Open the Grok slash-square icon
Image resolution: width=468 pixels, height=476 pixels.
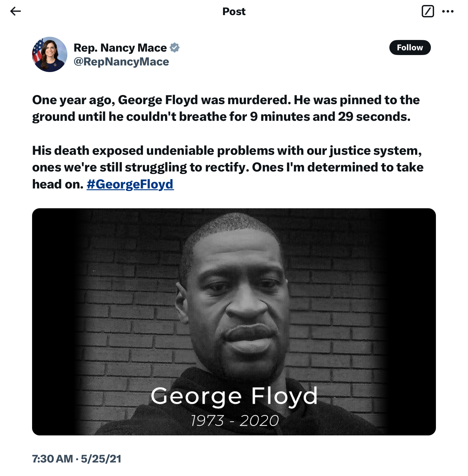(x=427, y=11)
